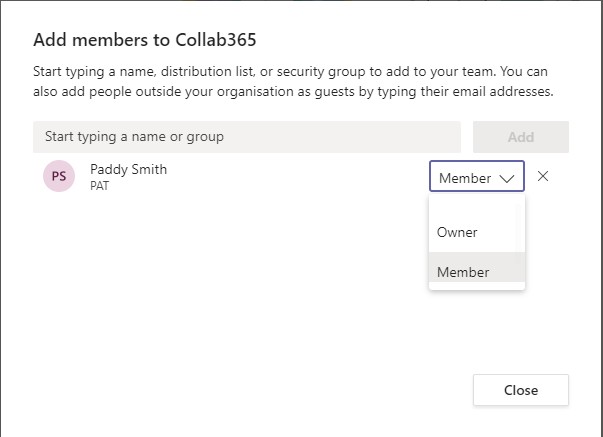Click the word 'Collab365' in the dialog title
This screenshot has width=603, height=437.
point(216,40)
